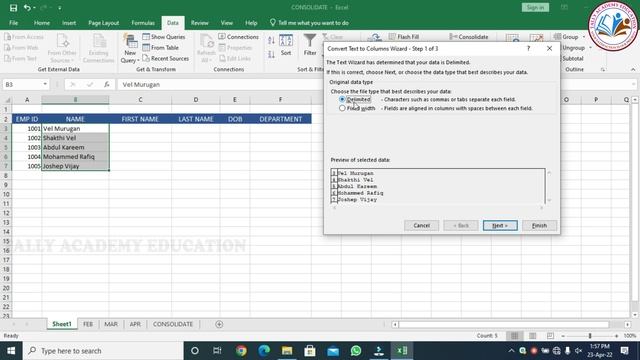The height and width of the screenshot is (360, 640).
Task: Switch to the FEB sheet tab
Action: tap(88, 324)
